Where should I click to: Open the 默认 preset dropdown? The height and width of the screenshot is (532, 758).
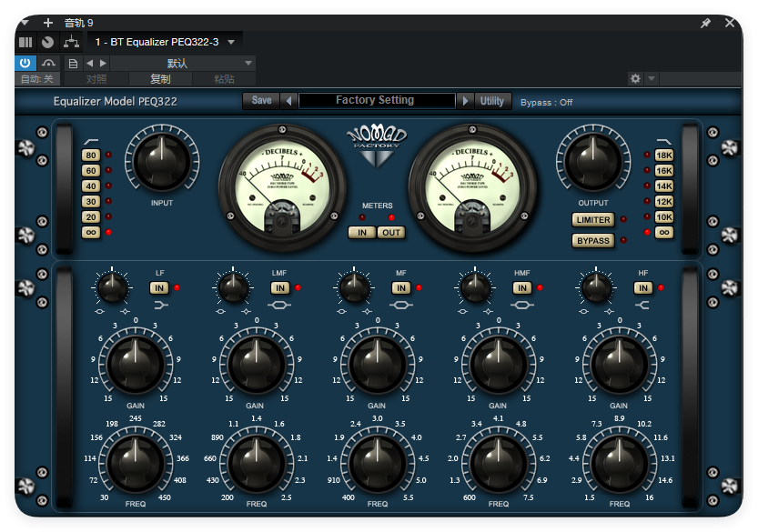tap(183, 63)
